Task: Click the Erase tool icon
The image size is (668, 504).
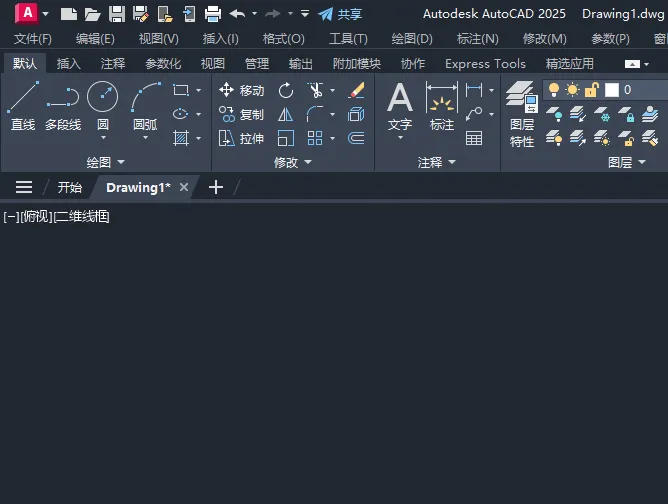Action: pos(356,90)
